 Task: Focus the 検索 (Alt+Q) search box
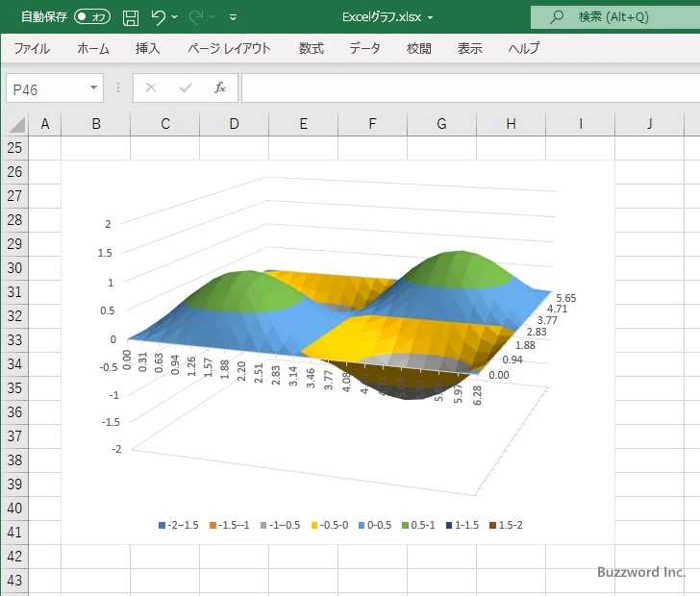pos(615,17)
